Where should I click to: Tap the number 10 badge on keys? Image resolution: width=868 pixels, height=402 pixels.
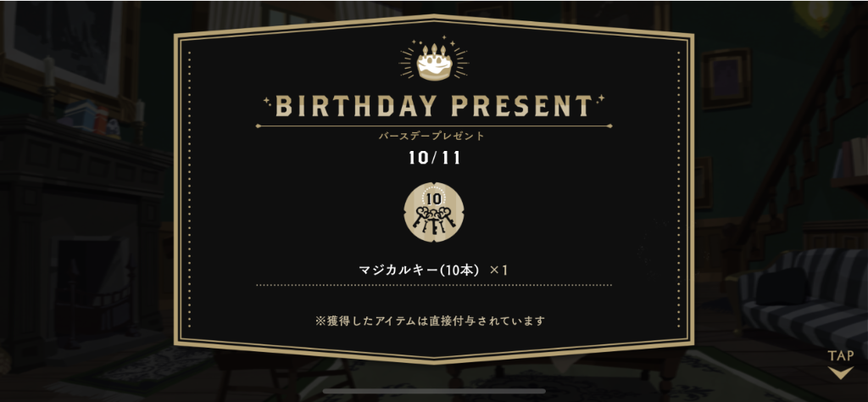tap(433, 198)
